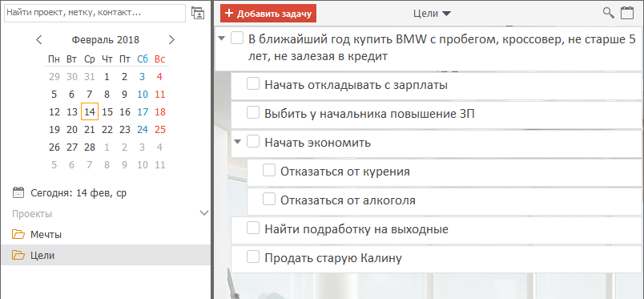Open the Цели dropdown in header
This screenshot has width=644, height=299.
tap(432, 14)
